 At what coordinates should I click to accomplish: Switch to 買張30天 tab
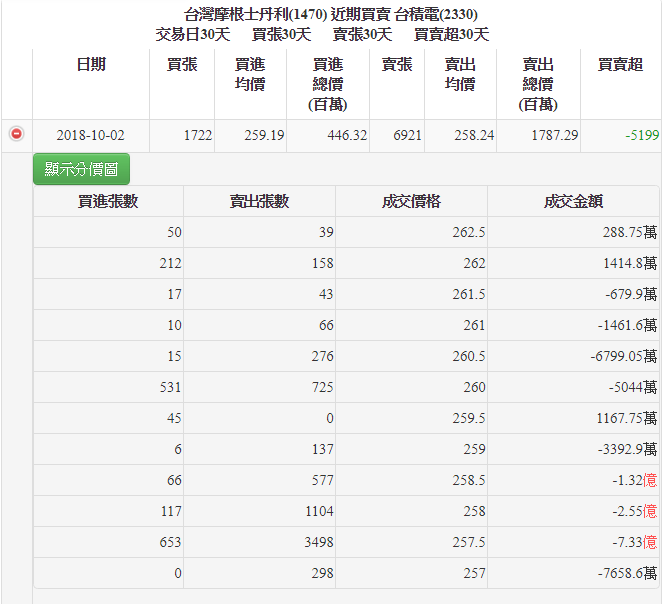point(281,35)
